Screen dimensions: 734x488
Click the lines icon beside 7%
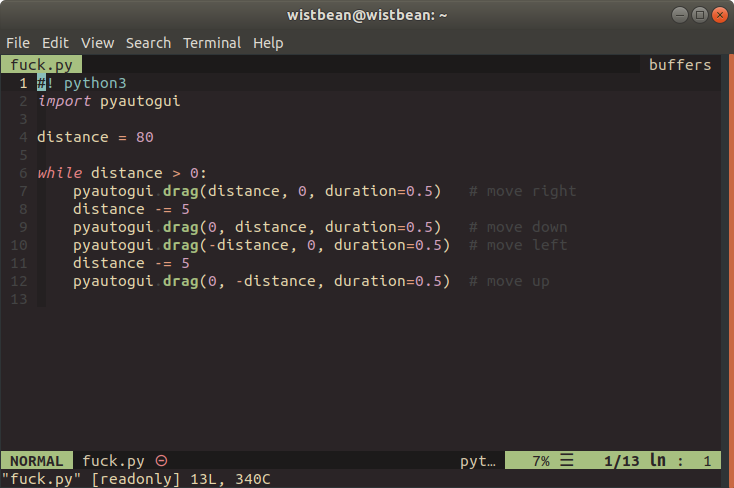point(566,460)
